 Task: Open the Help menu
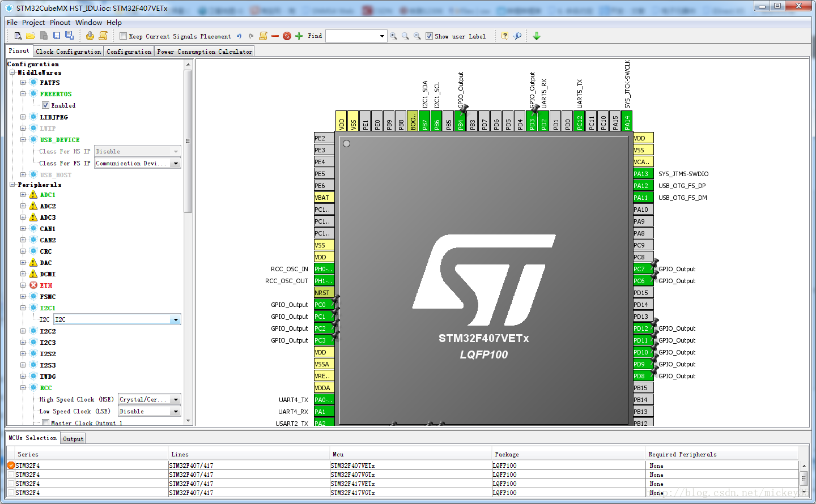(114, 23)
